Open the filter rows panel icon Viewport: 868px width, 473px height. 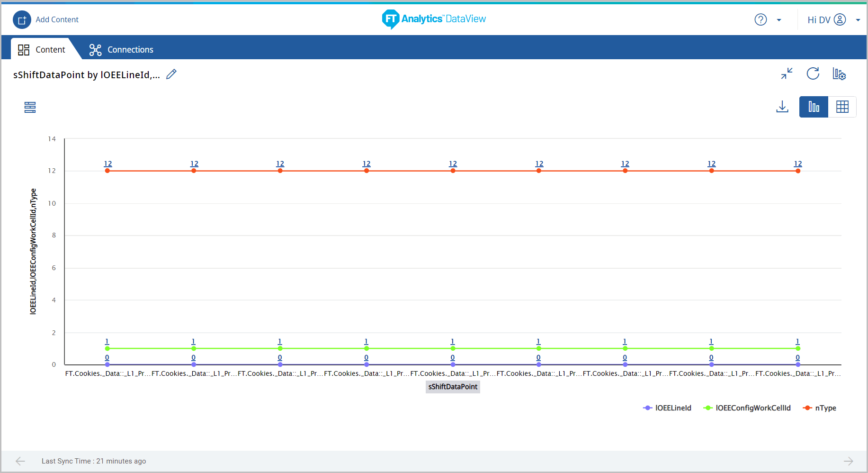[x=30, y=107]
